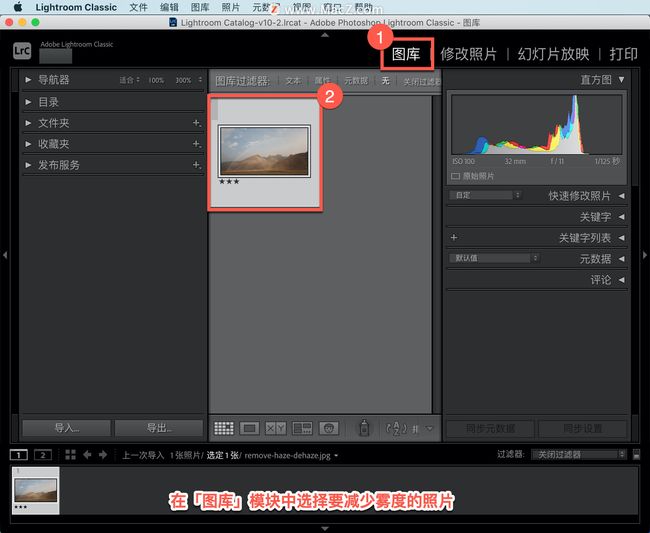
Task: Switch to Grid view icon
Action: point(224,428)
